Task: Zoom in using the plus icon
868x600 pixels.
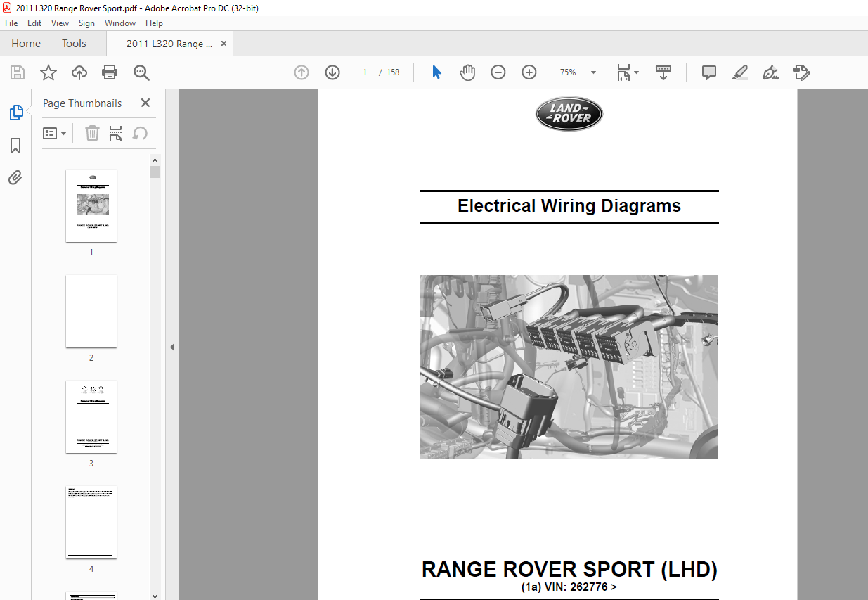Action: 529,72
